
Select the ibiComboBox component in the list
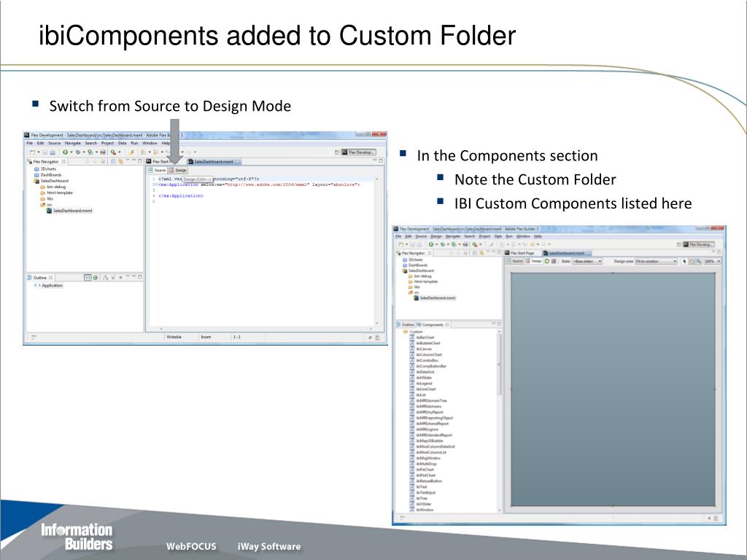pyautogui.click(x=425, y=360)
